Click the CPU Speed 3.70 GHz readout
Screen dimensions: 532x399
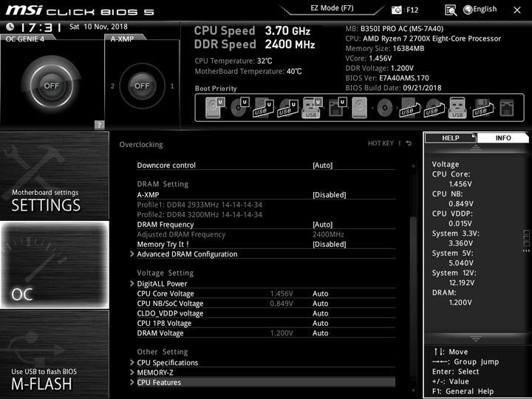click(252, 31)
